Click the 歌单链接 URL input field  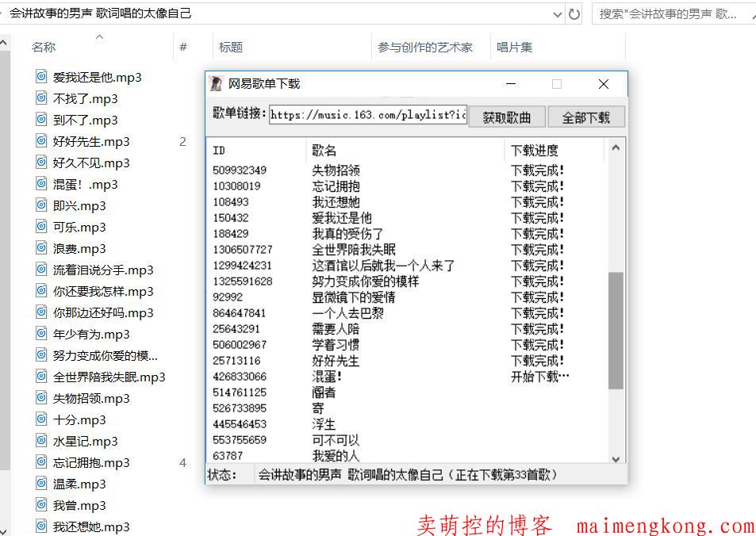[x=367, y=115]
